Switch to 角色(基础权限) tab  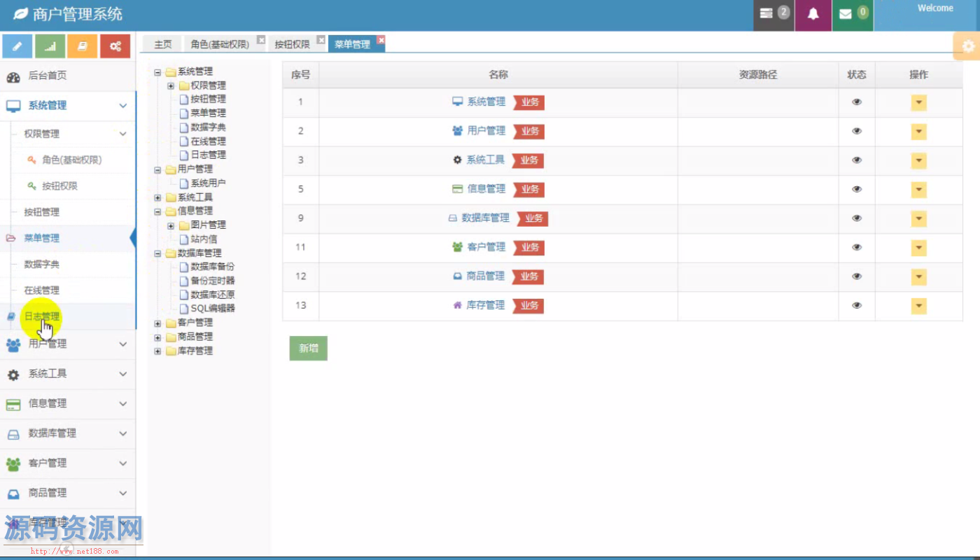tap(219, 44)
